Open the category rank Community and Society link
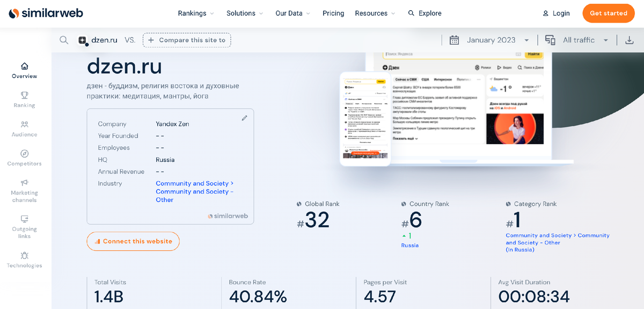The image size is (644, 309). [558, 242]
